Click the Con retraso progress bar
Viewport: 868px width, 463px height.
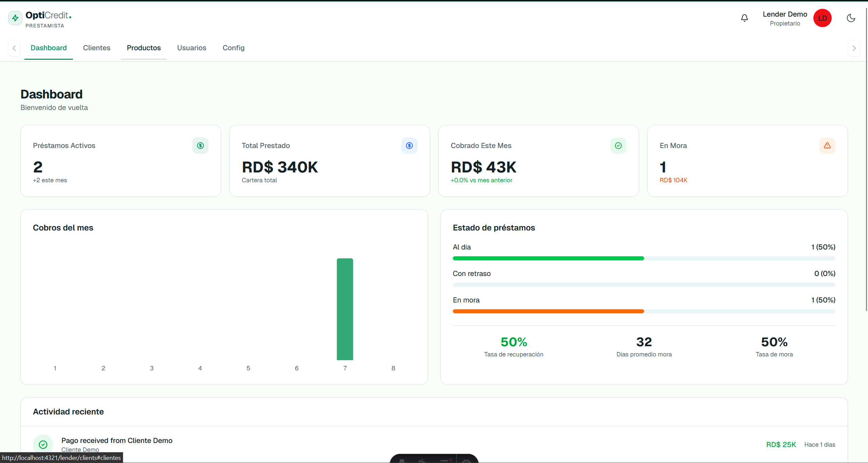[644, 285]
